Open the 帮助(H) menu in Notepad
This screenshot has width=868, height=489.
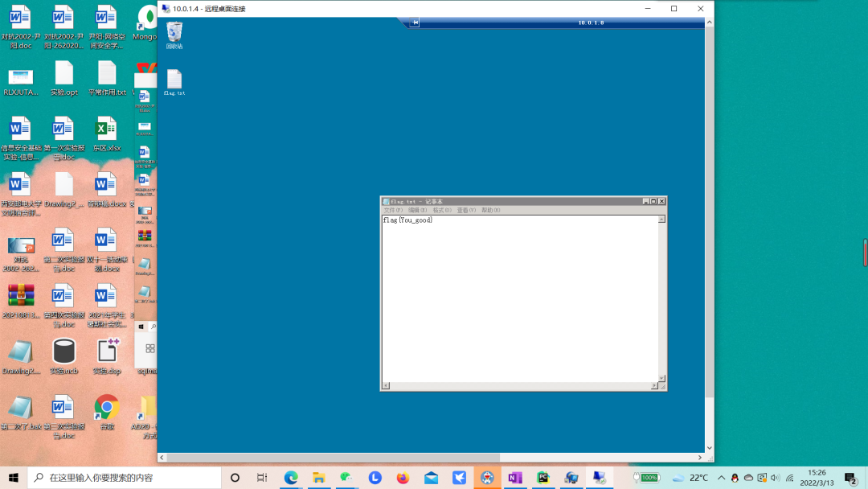tap(490, 211)
